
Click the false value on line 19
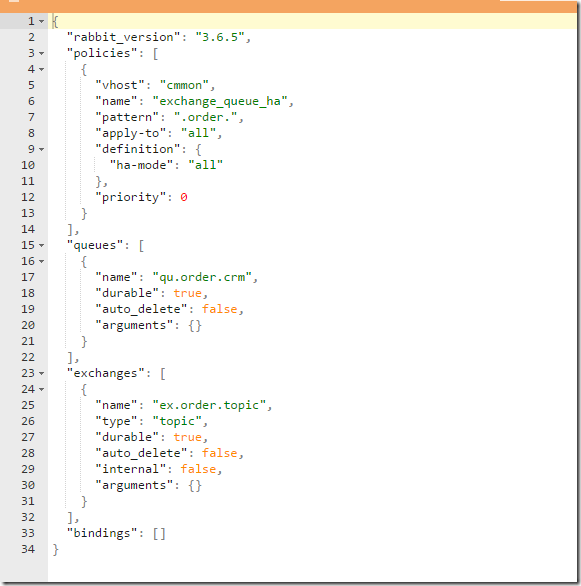[220, 309]
